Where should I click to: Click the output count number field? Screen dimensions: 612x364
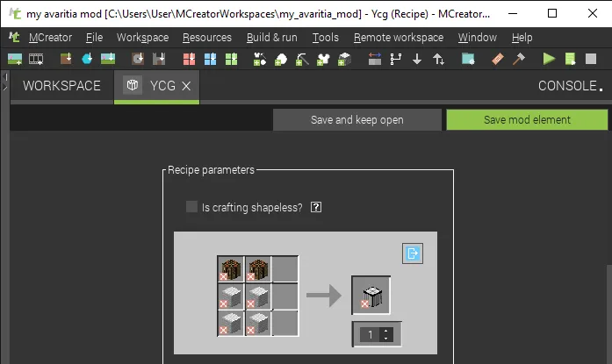coord(370,334)
